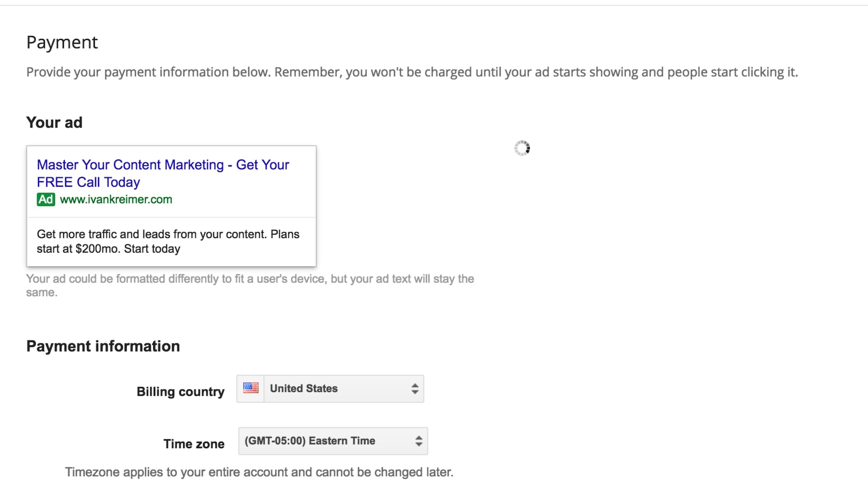Click the Time zone label
868x488 pixels.
pyautogui.click(x=194, y=444)
